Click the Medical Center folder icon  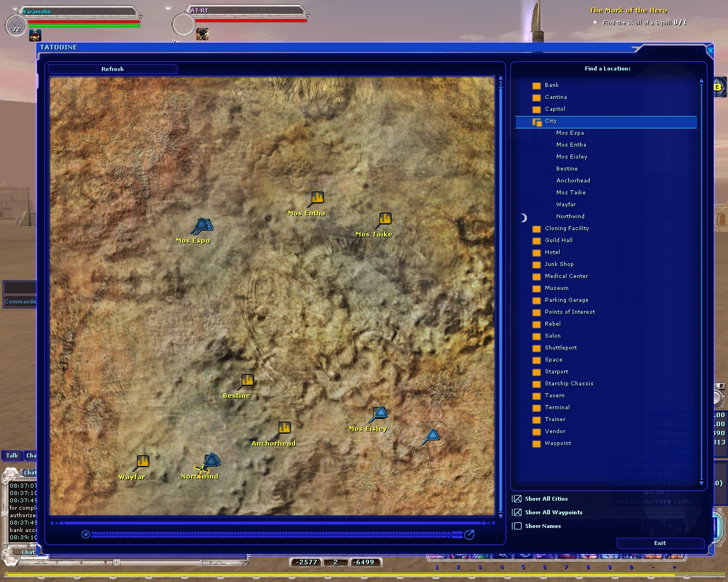pos(536,277)
